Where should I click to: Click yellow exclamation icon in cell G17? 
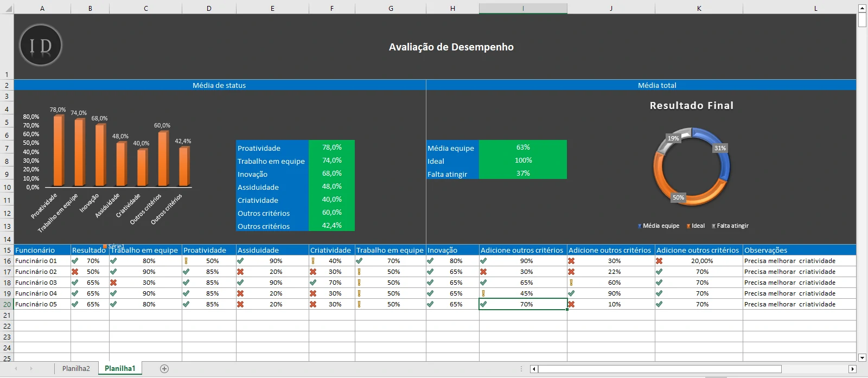click(359, 272)
